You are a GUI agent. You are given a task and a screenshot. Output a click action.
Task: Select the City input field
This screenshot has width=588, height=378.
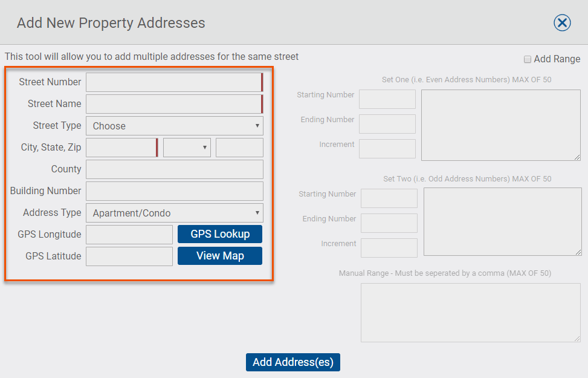(x=120, y=147)
